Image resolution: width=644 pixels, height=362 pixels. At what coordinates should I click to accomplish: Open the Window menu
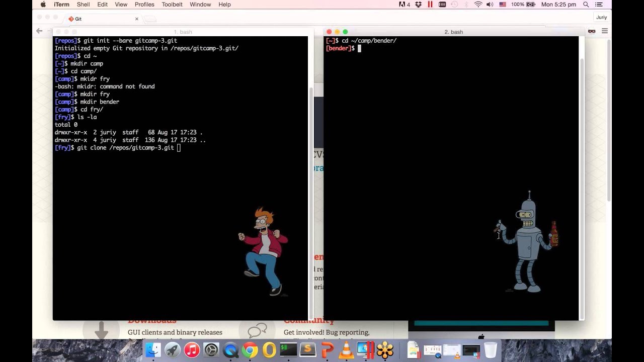click(200, 5)
